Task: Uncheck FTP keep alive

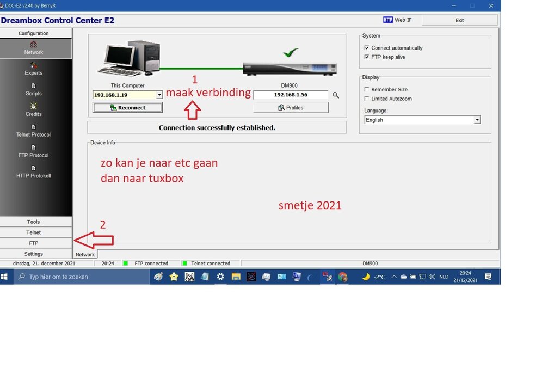Action: (x=367, y=57)
